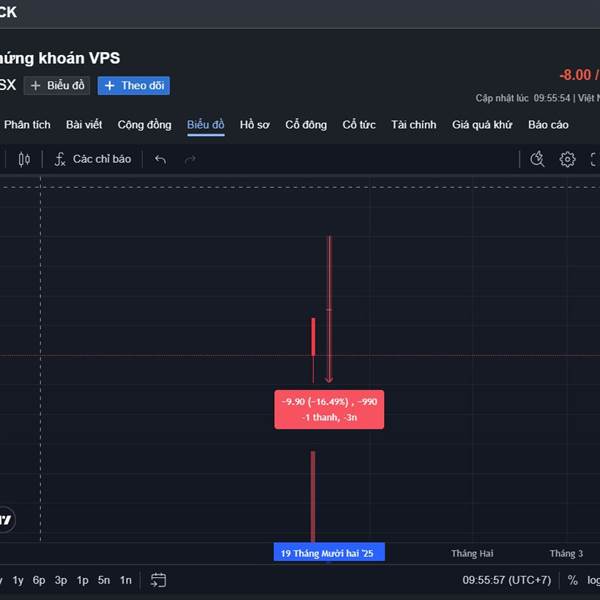Image resolution: width=600 pixels, height=600 pixels.
Task: Undo the last chart action
Action: [x=160, y=159]
